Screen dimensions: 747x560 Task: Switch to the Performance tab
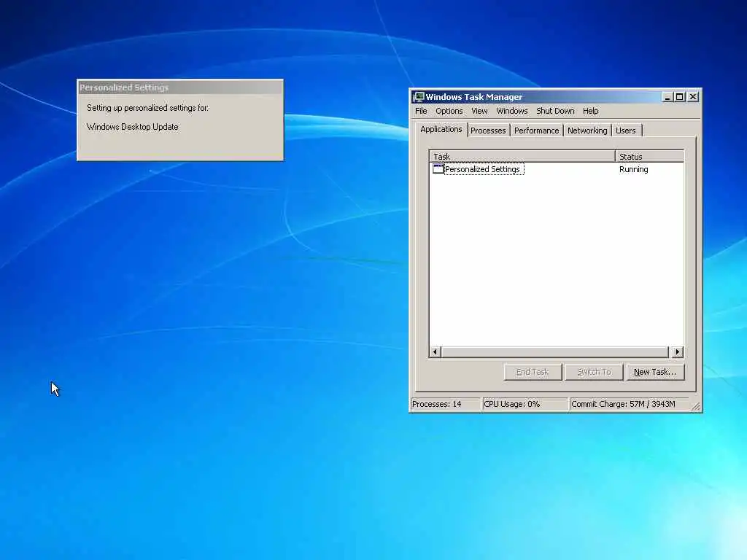pyautogui.click(x=536, y=131)
